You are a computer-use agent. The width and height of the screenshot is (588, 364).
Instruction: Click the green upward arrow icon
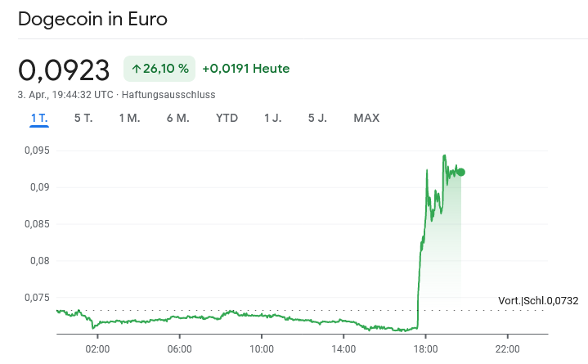(136, 69)
